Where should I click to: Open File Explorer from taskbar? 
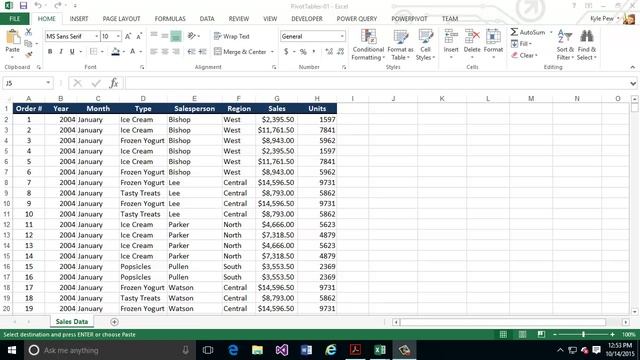click(257, 350)
